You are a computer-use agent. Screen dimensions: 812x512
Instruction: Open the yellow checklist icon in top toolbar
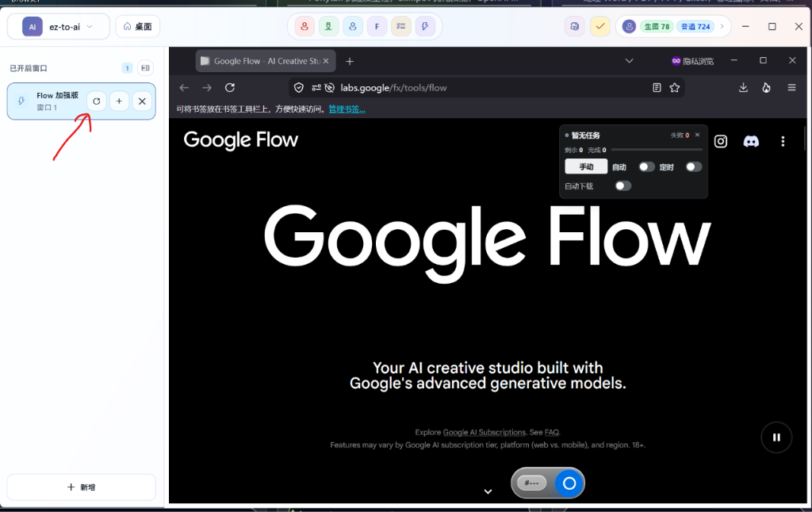[x=400, y=26]
